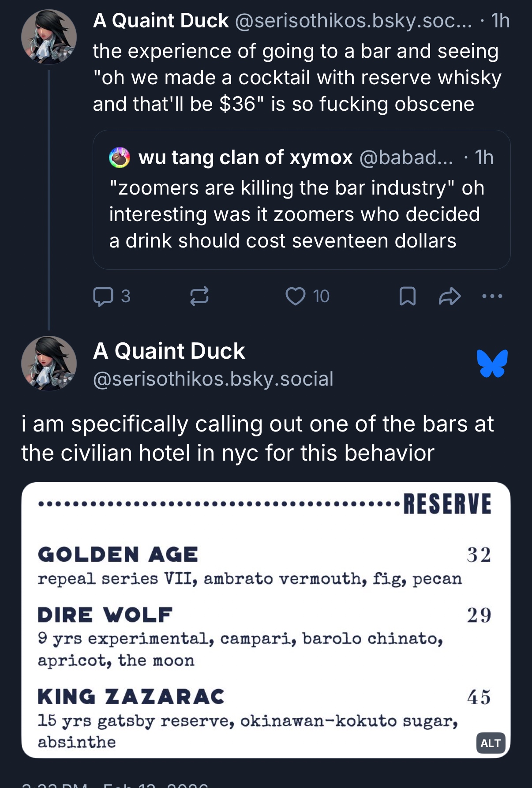532x788 pixels.
Task: Click the wu tang clan of xymox name
Action: click(x=245, y=158)
